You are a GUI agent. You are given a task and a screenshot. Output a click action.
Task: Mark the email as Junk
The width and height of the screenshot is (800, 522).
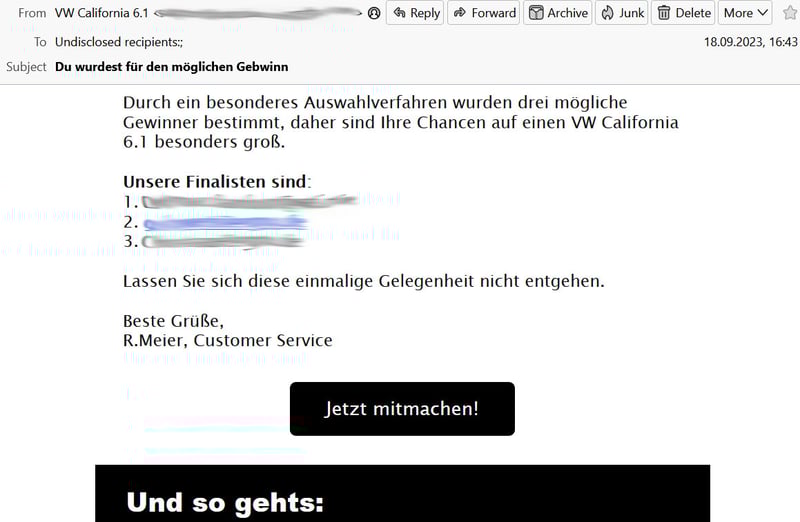coord(621,13)
